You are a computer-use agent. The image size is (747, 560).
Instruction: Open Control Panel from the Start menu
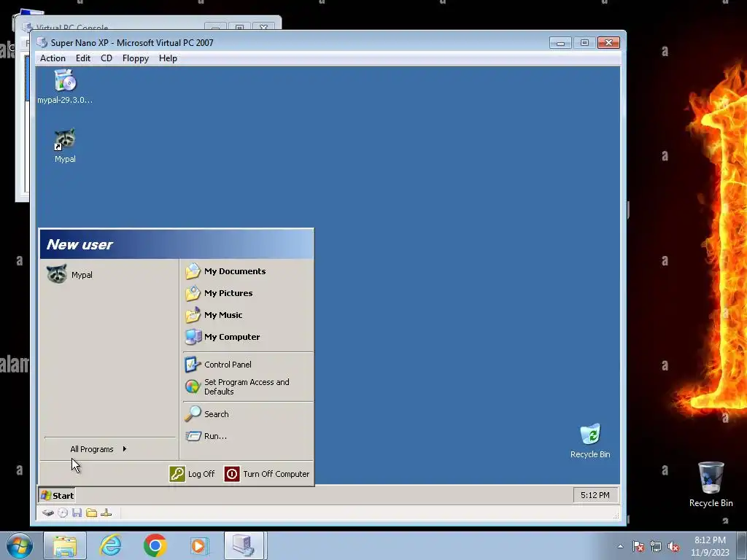(218, 365)
